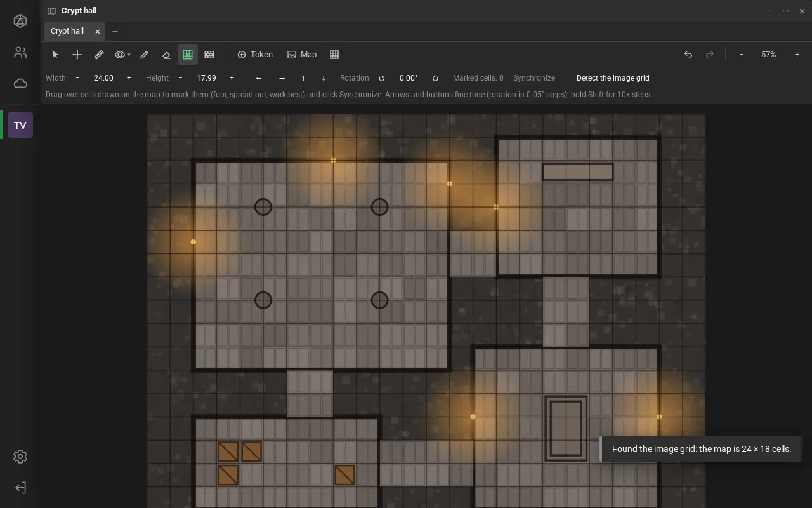Add a Token to the map
812x508 pixels.
point(255,55)
